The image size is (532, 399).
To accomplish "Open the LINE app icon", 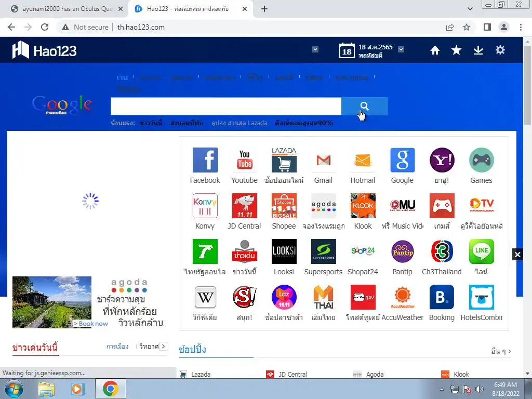I will coord(481,251).
